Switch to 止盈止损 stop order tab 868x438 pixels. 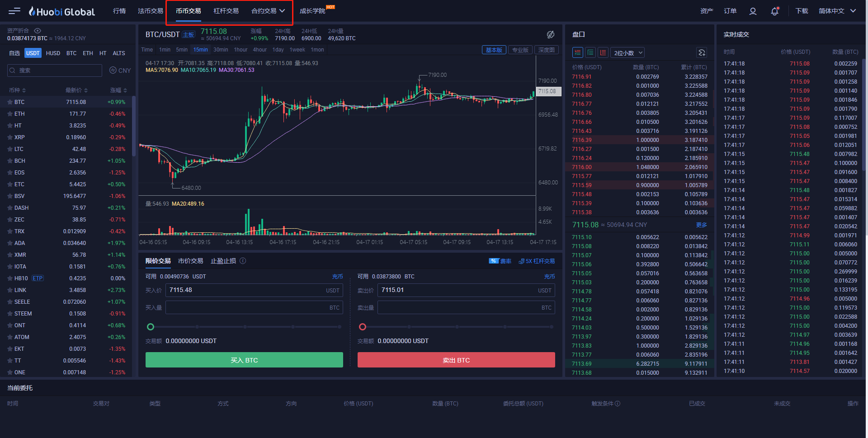coord(223,261)
